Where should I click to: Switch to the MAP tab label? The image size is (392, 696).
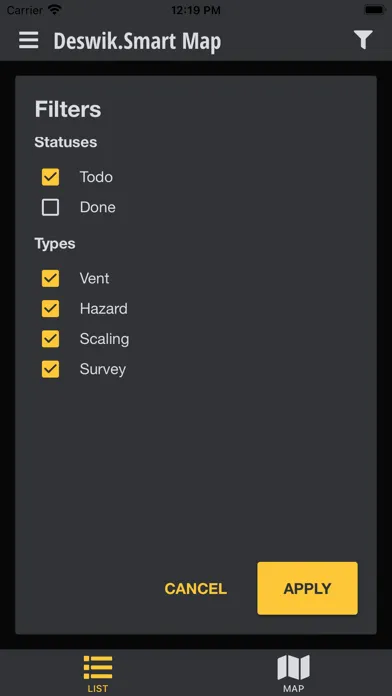pyautogui.click(x=293, y=688)
